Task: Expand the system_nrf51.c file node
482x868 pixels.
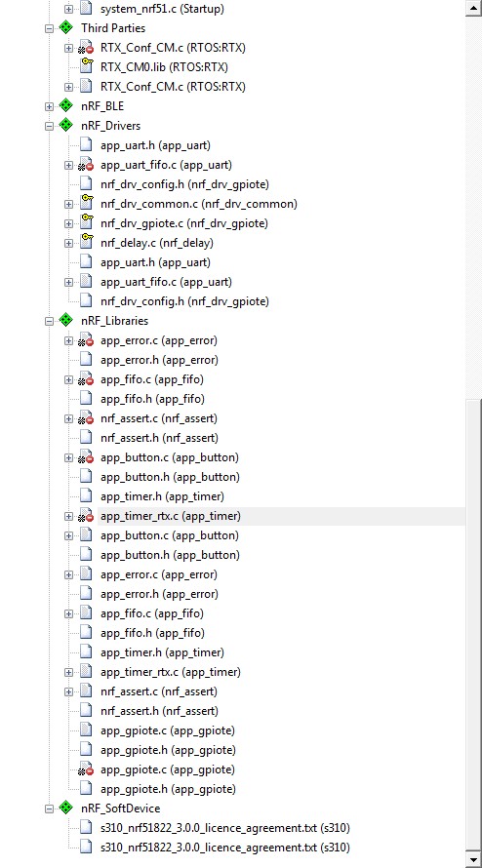Action: coord(68,9)
